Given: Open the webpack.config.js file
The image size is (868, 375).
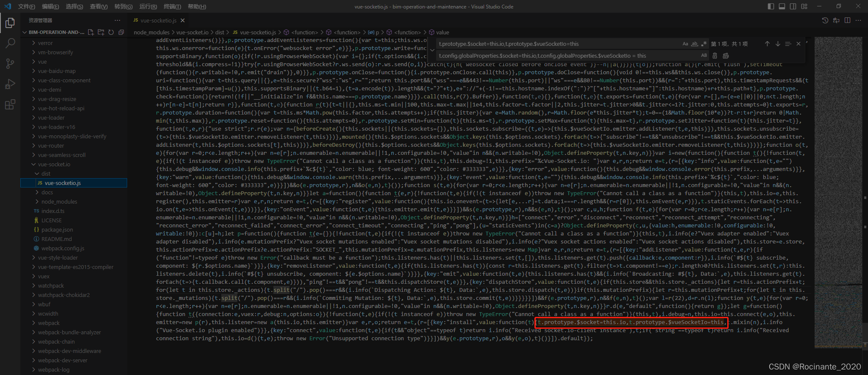Looking at the screenshot, I should coord(74,248).
